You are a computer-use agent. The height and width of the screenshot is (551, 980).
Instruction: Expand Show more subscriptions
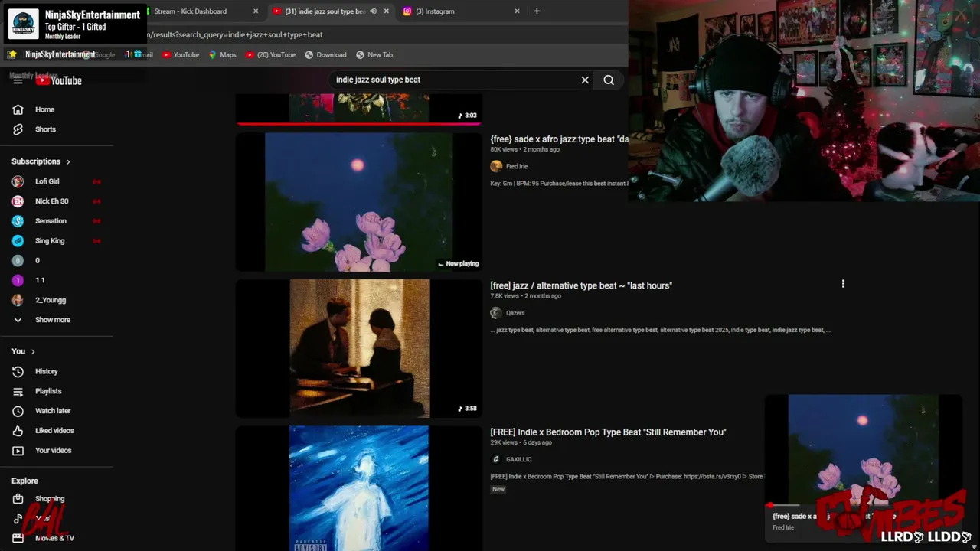(52, 320)
